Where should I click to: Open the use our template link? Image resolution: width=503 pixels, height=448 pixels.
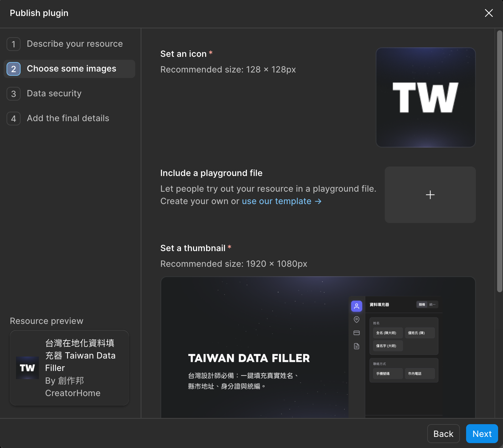pos(276,201)
